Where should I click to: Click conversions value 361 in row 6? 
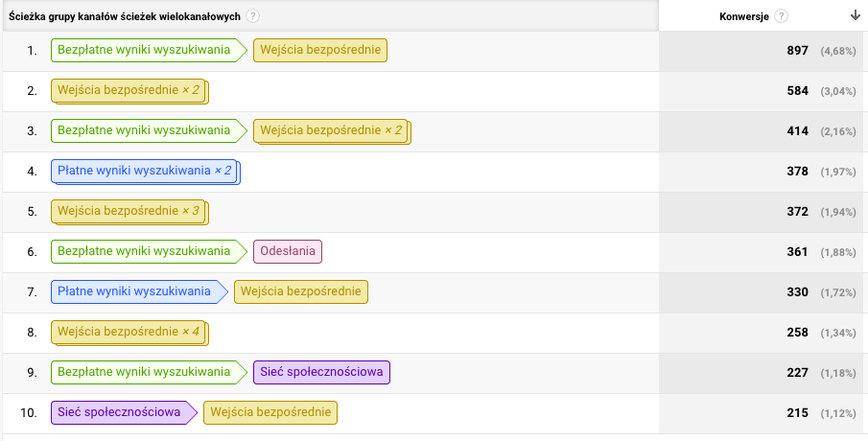tap(798, 252)
